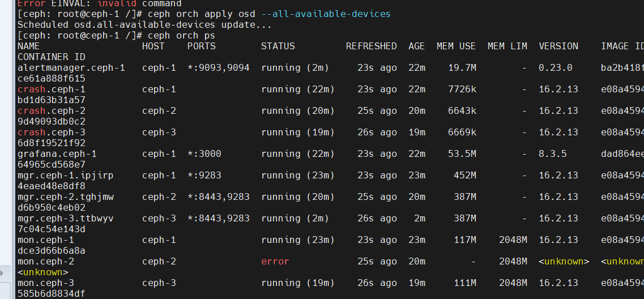Click the VERSION column header
This screenshot has width=644, height=299.
click(558, 46)
